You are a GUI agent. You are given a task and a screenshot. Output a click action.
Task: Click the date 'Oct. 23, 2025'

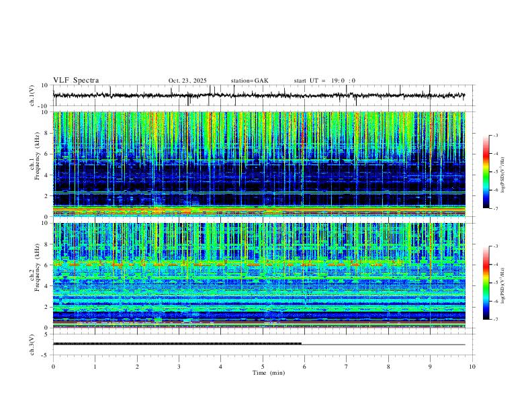187,81
